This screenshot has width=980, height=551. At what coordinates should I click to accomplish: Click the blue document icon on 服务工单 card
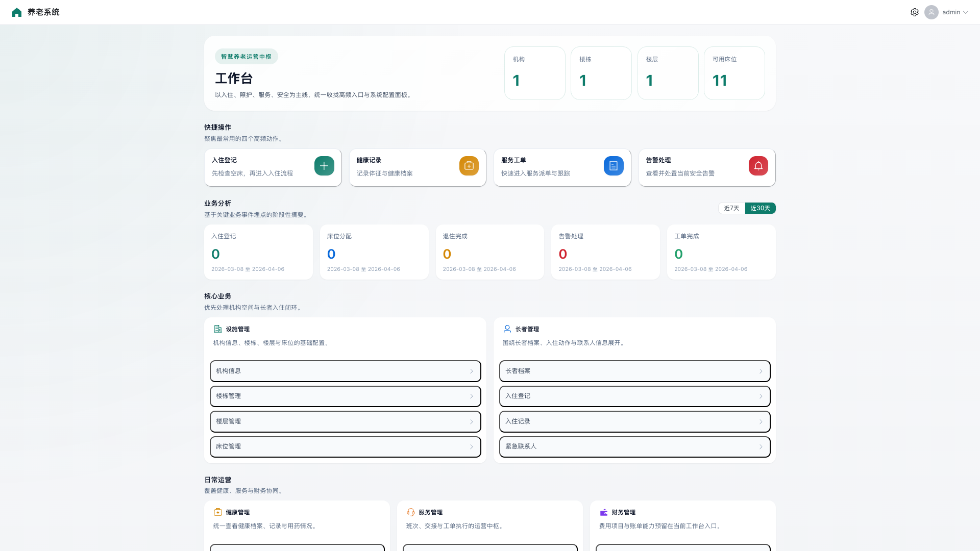click(614, 165)
